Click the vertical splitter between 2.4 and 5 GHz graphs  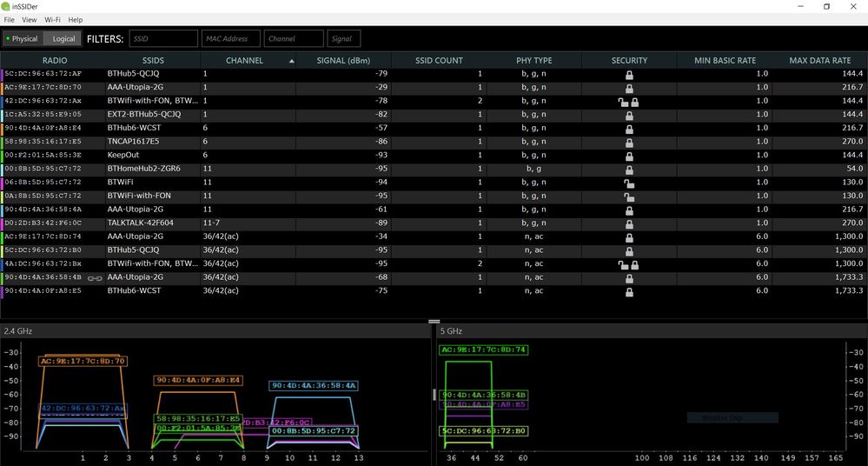pyautogui.click(x=434, y=395)
